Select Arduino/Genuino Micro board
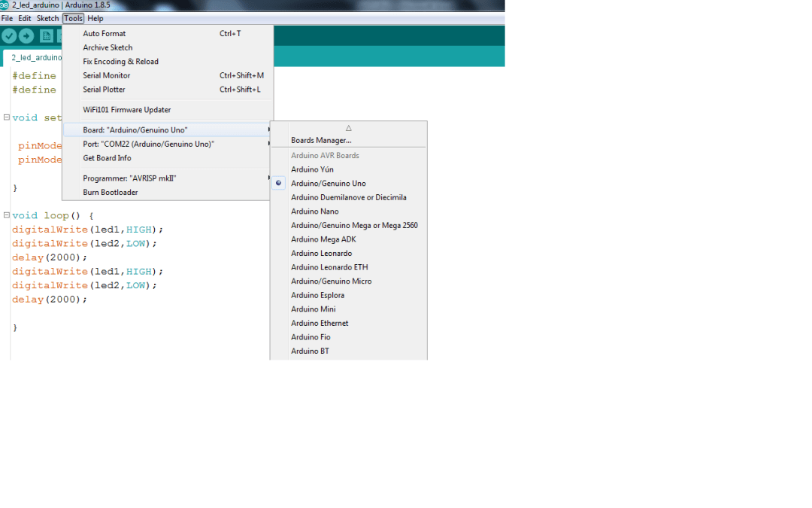The width and height of the screenshot is (812, 508). click(x=349, y=281)
